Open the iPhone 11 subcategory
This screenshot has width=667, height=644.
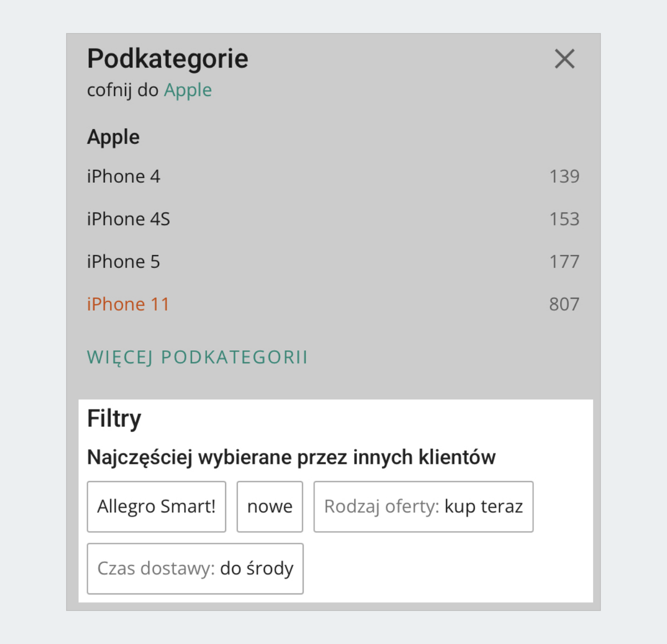pyautogui.click(x=128, y=304)
